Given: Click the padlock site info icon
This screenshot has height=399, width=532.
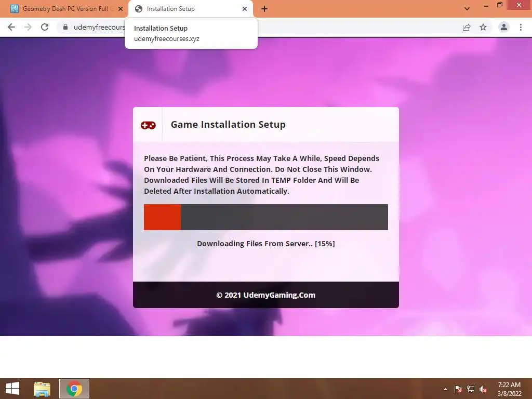Looking at the screenshot, I should click(65, 27).
